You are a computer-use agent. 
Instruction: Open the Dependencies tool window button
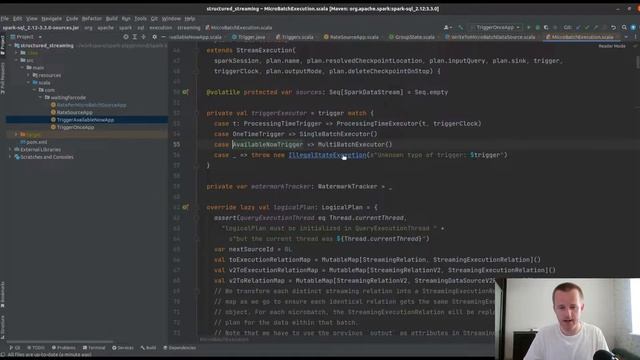pyautogui.click(x=180, y=348)
